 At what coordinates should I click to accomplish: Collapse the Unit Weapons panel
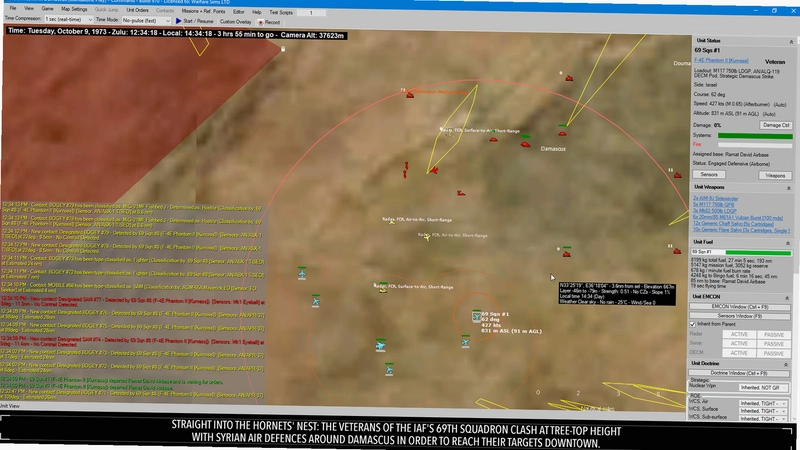[789, 188]
